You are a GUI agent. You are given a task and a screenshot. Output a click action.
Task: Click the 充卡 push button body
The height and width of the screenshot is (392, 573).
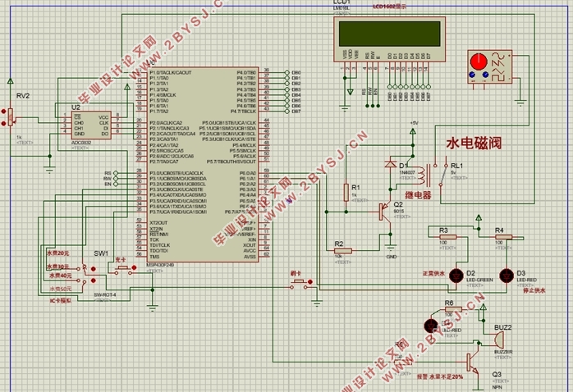click(x=121, y=269)
